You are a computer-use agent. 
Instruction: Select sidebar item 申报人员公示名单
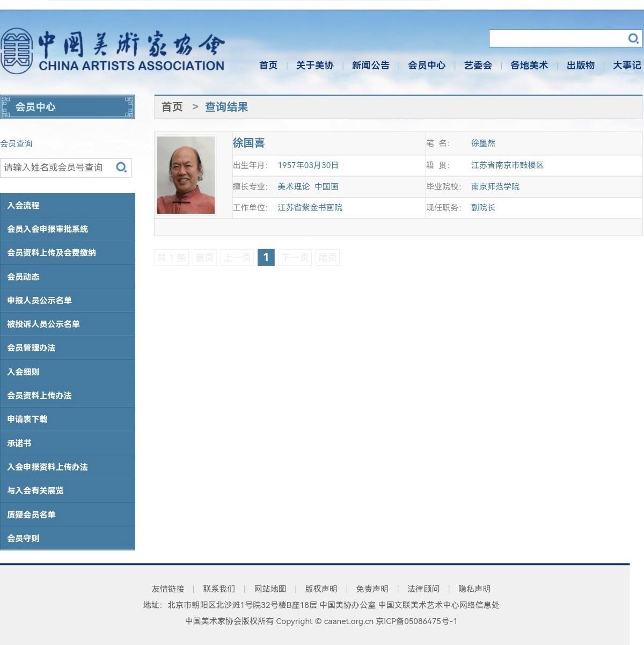[68, 300]
